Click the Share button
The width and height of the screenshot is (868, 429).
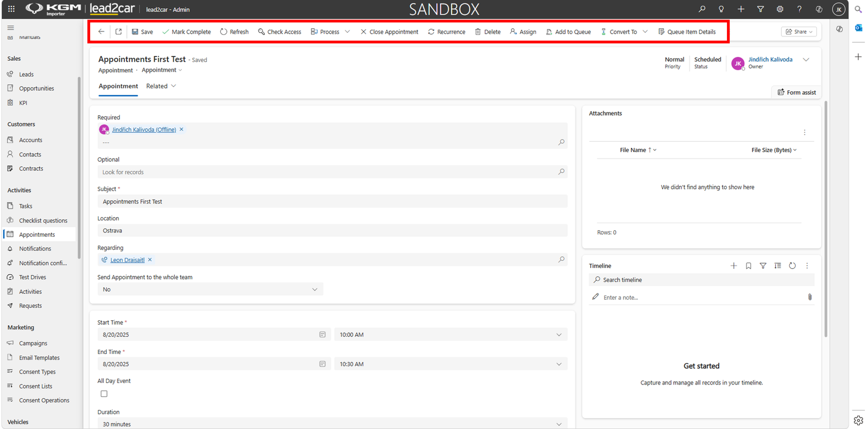pyautogui.click(x=799, y=31)
